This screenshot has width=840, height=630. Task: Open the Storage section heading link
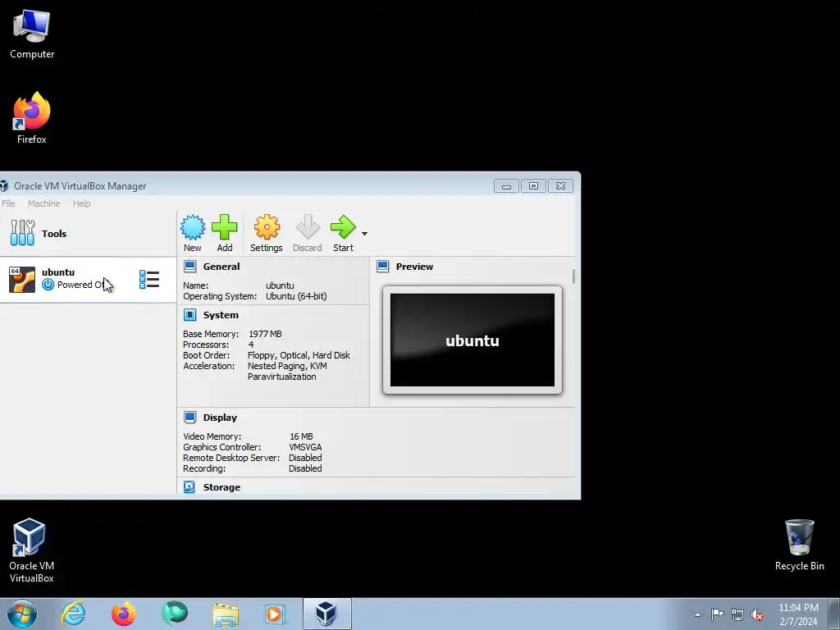click(x=221, y=487)
